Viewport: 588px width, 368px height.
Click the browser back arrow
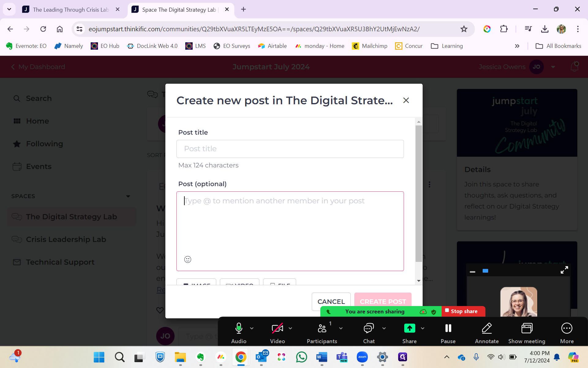coord(10,29)
